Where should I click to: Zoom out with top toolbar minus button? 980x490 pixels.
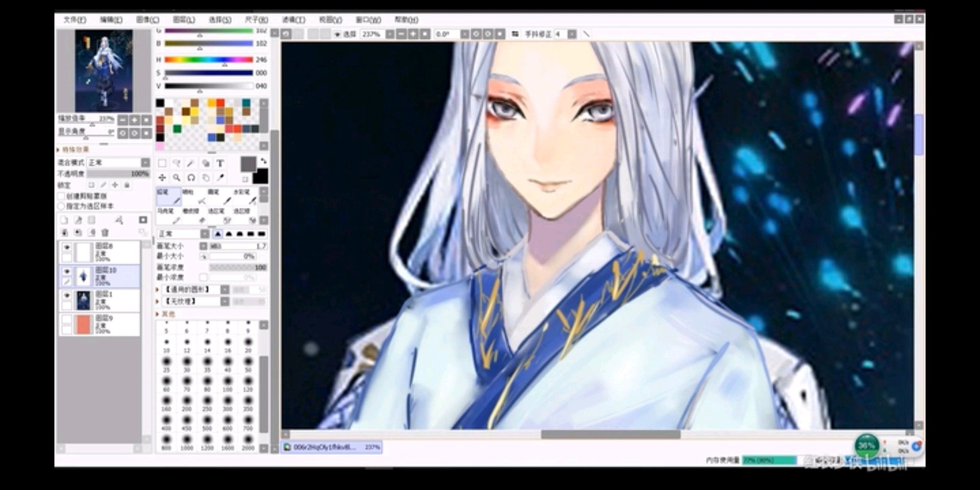pos(401,34)
